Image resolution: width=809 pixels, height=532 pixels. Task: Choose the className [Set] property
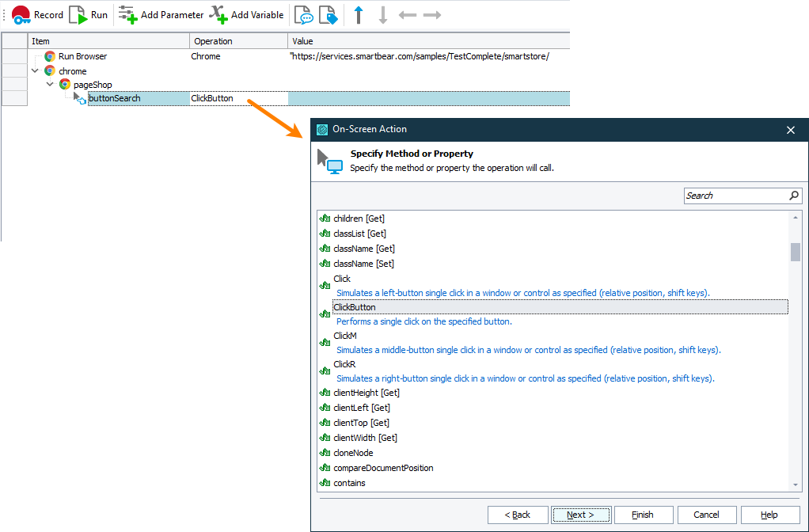click(x=363, y=263)
